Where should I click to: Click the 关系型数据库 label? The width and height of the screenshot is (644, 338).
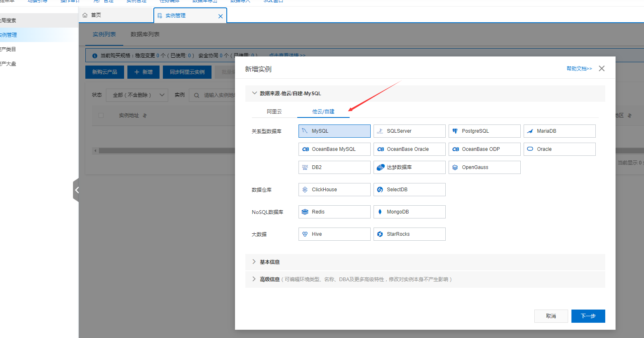pyautogui.click(x=267, y=131)
